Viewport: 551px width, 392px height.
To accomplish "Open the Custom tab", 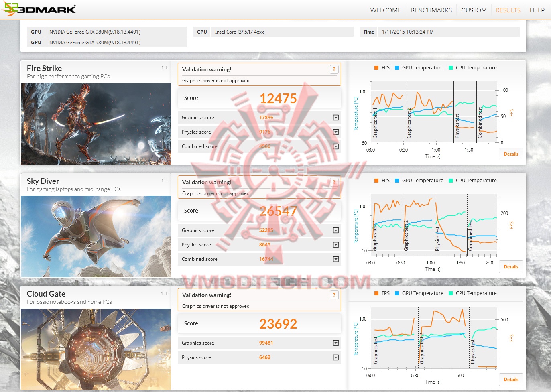I will click(x=474, y=10).
